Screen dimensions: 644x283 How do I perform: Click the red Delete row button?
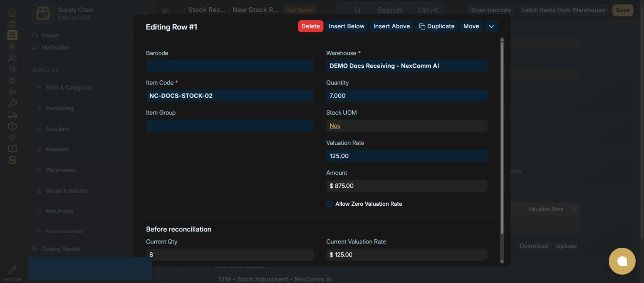pos(311,26)
